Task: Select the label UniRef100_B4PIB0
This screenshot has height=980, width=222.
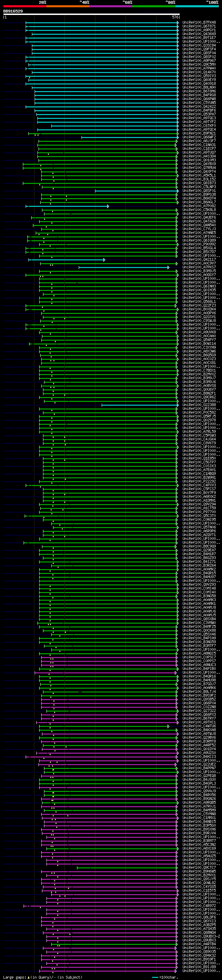Action: coord(199,669)
